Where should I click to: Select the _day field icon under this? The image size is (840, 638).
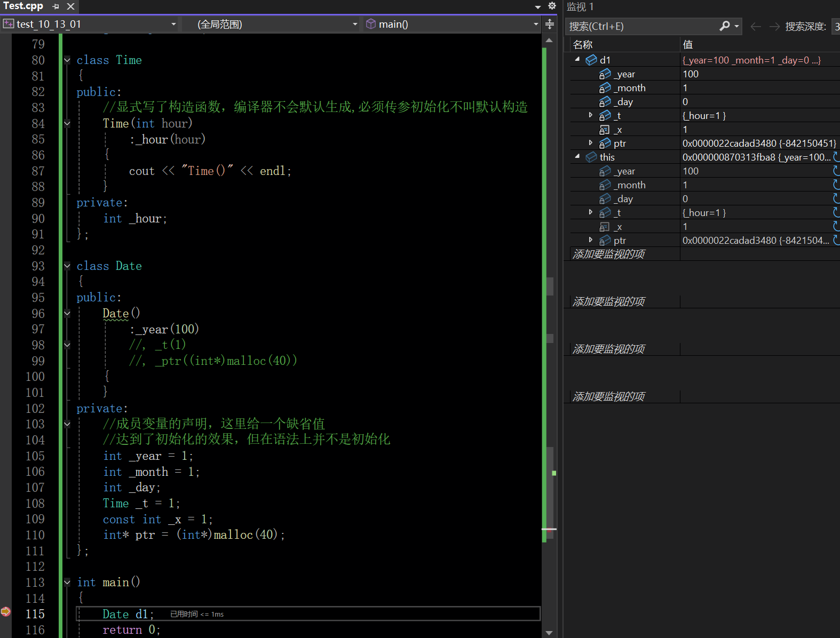coord(605,198)
